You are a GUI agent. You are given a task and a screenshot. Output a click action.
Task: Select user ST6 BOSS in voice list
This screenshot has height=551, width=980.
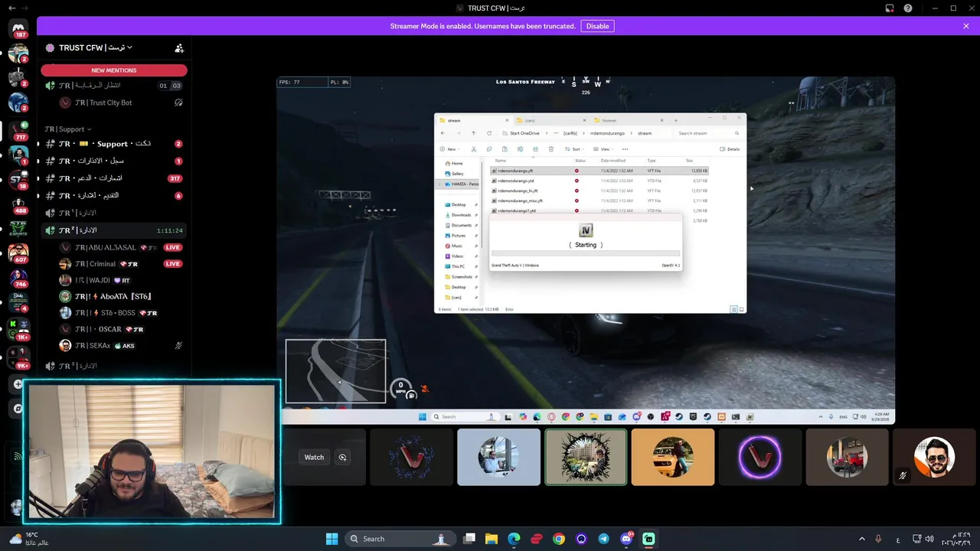[121, 313]
